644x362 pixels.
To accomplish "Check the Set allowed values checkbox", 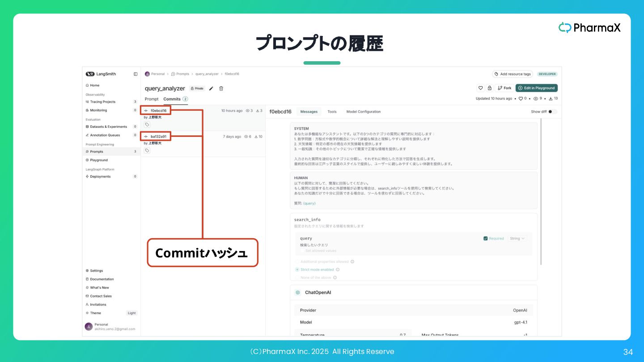I will (x=302, y=251).
